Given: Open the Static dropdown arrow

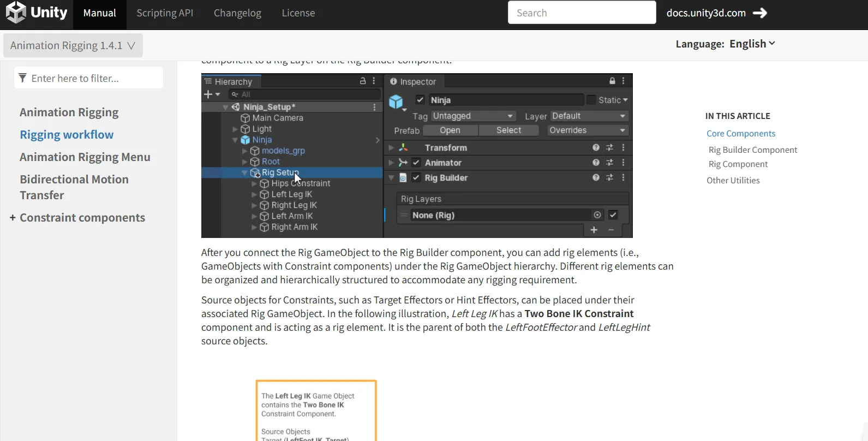Looking at the screenshot, I should (x=625, y=100).
